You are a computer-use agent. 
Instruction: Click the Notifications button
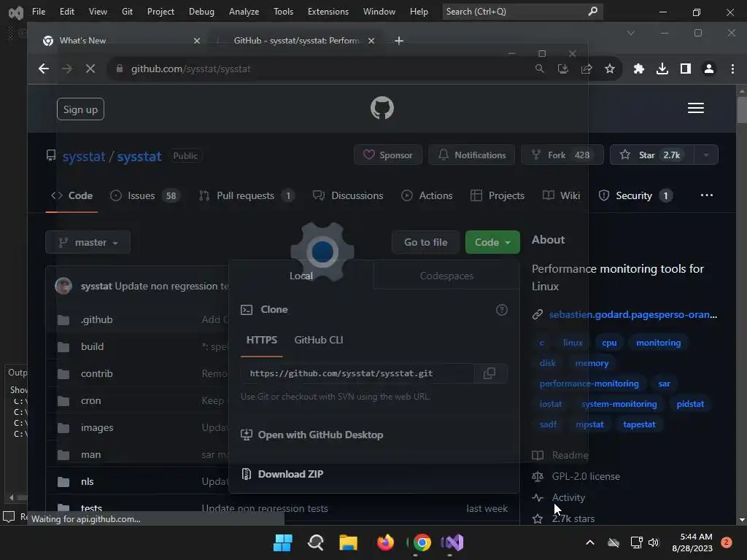472,155
